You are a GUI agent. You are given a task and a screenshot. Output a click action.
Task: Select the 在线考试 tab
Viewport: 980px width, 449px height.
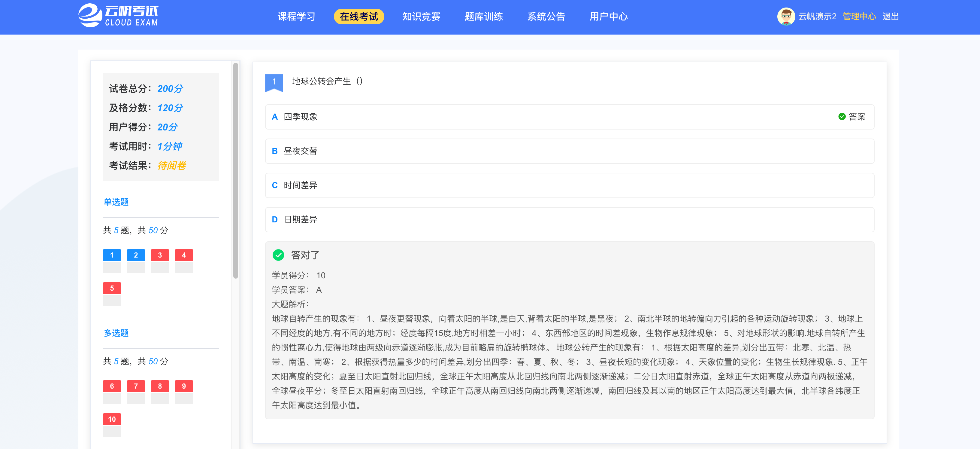pos(359,16)
